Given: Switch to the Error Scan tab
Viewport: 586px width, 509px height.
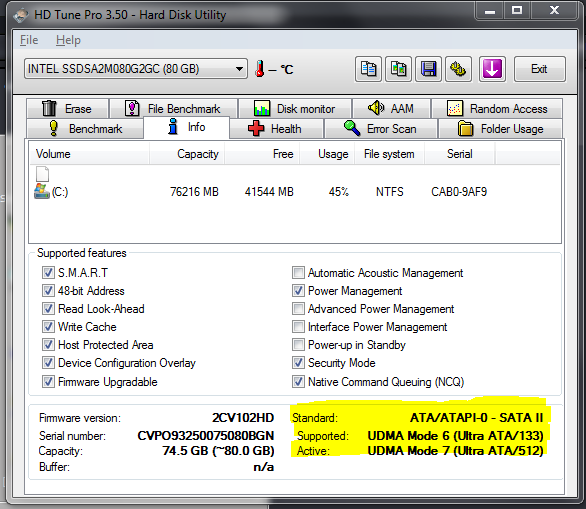Looking at the screenshot, I should pyautogui.click(x=380, y=129).
